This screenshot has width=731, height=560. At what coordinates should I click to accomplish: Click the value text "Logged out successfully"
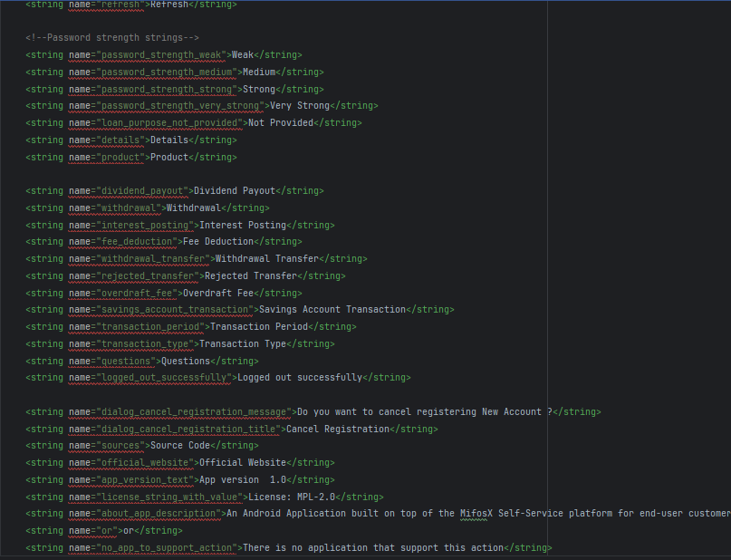pos(300,378)
